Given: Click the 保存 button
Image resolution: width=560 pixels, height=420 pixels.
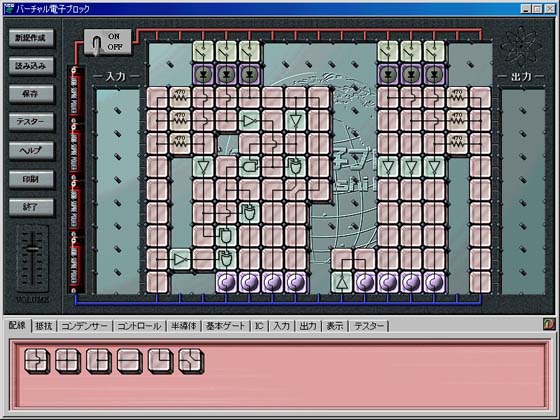Looking at the screenshot, I should click(31, 94).
